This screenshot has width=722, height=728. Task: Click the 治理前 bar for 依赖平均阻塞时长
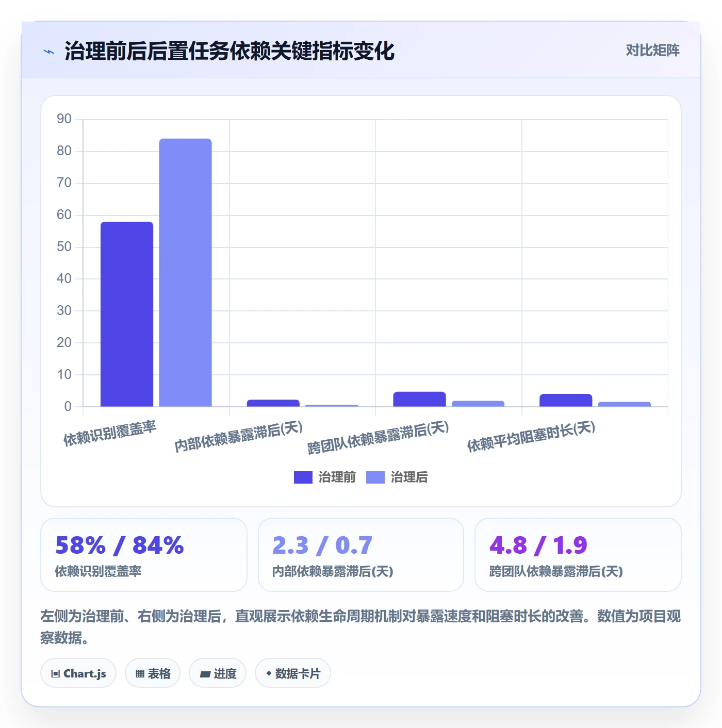566,400
